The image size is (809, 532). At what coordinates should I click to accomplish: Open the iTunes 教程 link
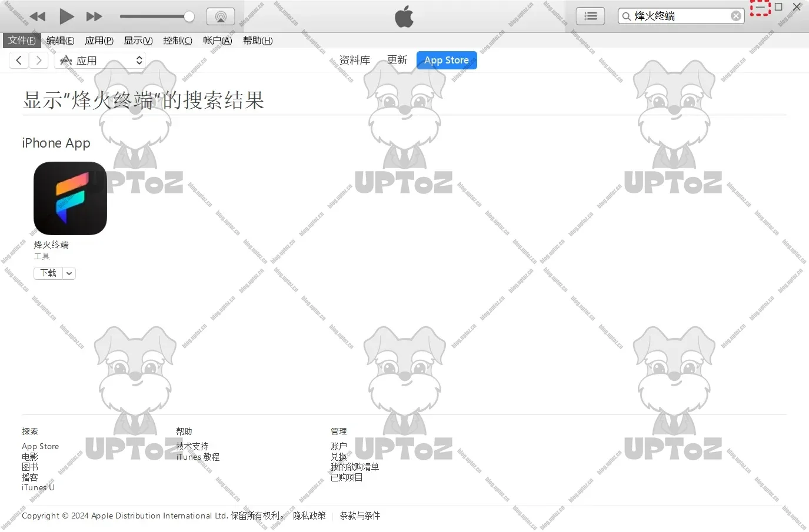198,457
